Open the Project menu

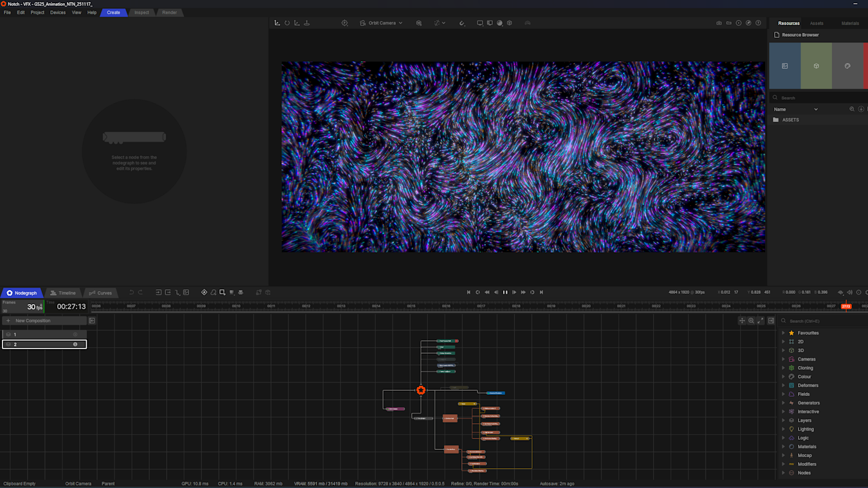click(37, 12)
